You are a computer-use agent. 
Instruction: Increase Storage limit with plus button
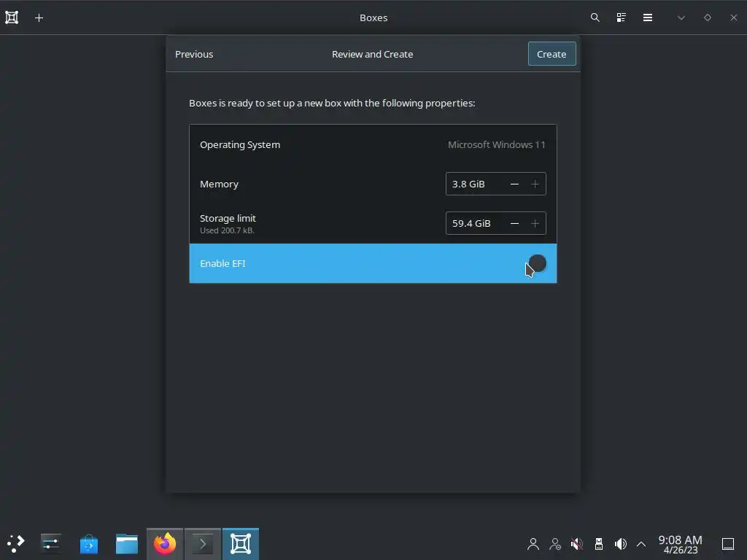(x=535, y=223)
